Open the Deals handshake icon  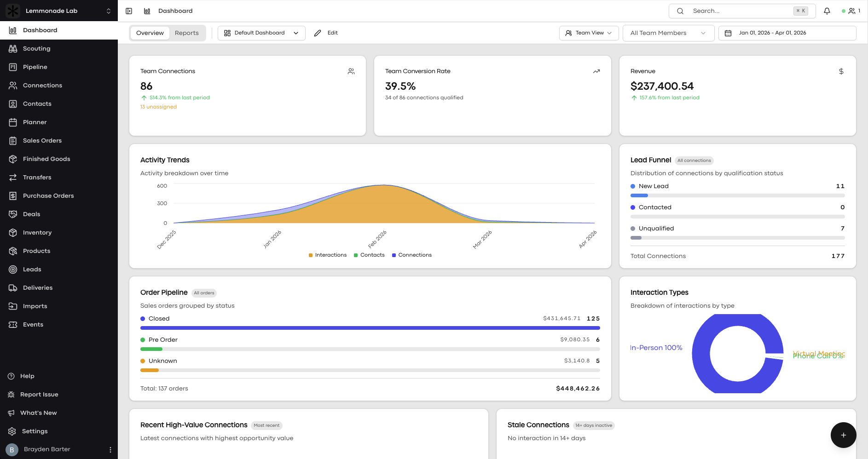[x=13, y=214]
